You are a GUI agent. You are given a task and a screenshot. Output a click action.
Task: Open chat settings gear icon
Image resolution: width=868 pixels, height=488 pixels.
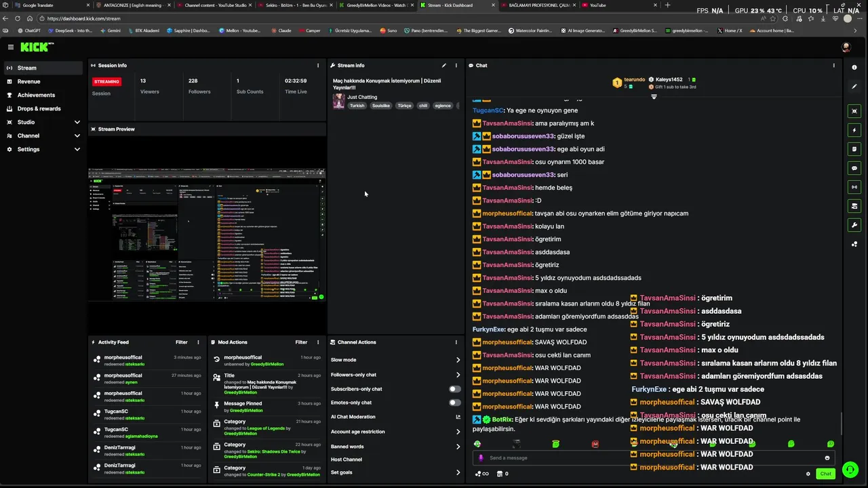coord(808,474)
